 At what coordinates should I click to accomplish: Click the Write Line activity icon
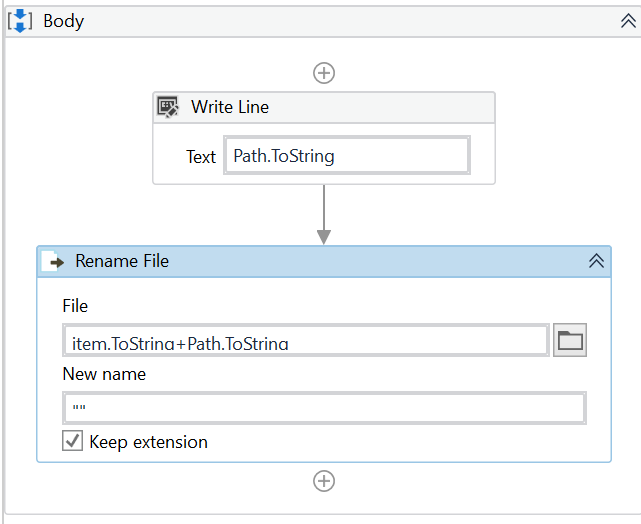tap(169, 107)
